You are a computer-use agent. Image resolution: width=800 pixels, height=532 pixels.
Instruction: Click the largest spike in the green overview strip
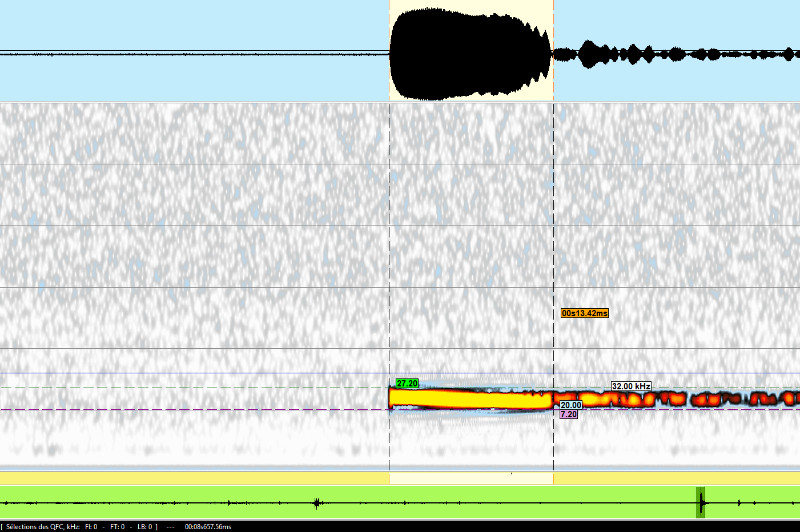click(x=317, y=503)
